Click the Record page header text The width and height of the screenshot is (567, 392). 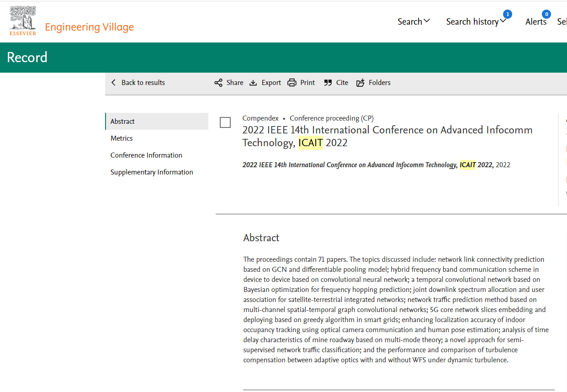tap(27, 58)
